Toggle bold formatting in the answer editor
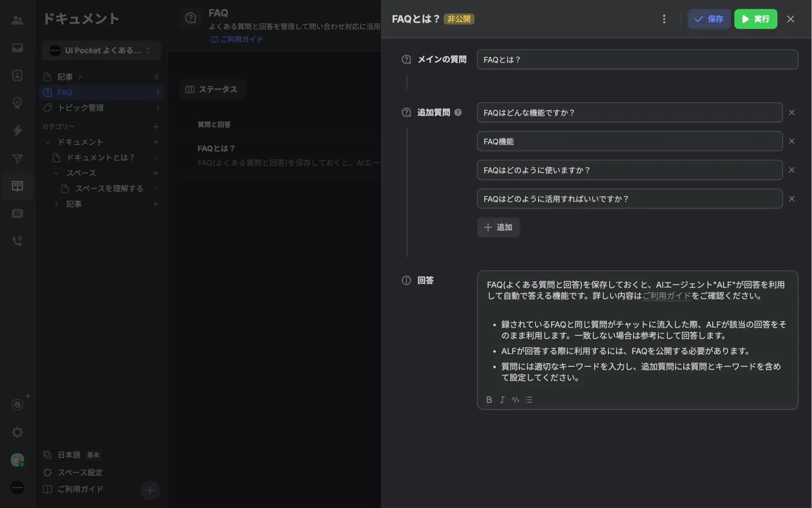 489,400
